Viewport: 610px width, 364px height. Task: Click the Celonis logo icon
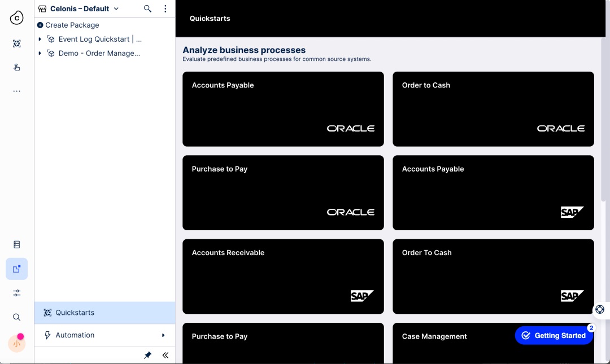17,17
